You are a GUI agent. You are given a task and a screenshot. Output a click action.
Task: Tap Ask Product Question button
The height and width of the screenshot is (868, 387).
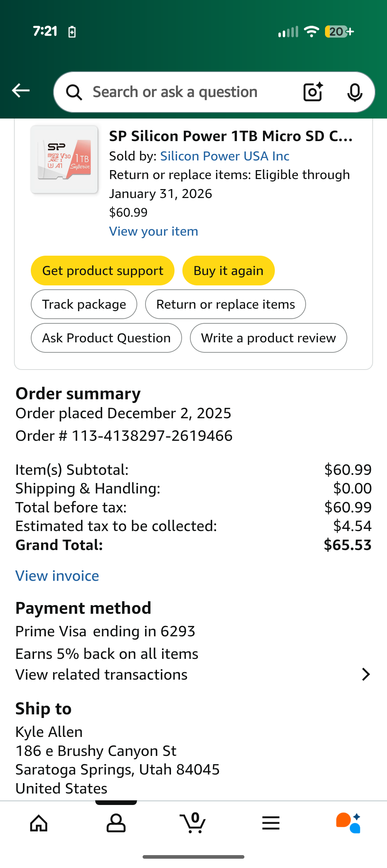point(106,338)
